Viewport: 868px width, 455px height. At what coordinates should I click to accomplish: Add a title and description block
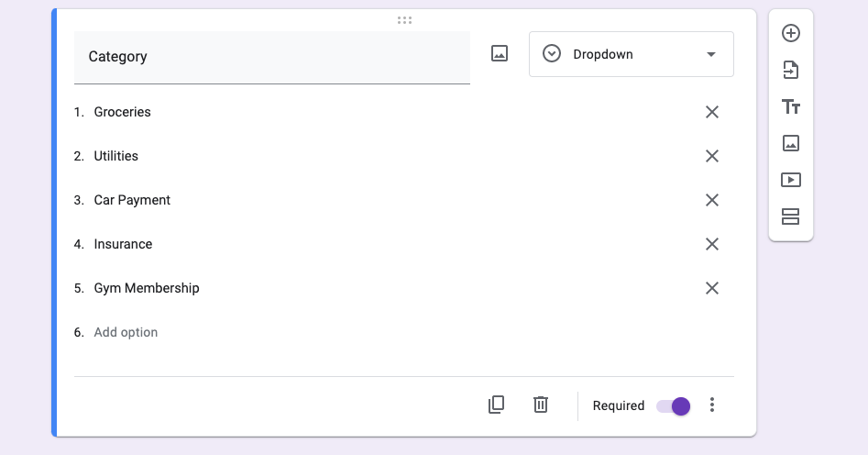(x=791, y=106)
